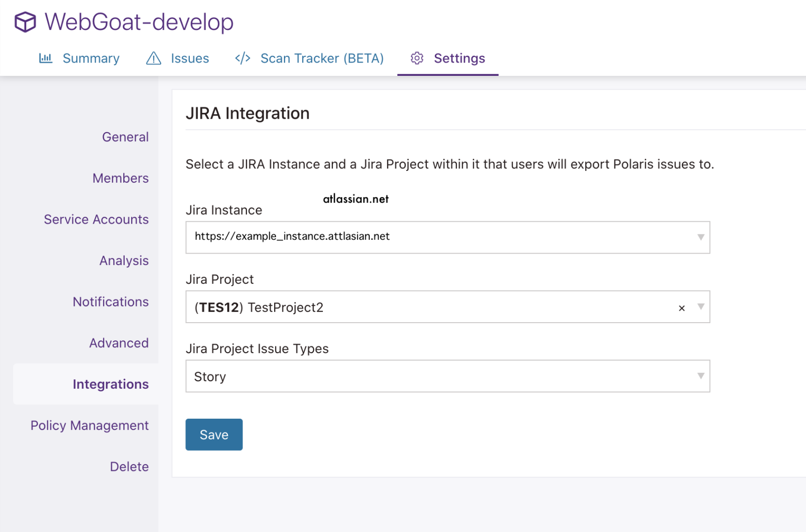Click the TestProject2 Jira Project field
The width and height of the screenshot is (806, 532).
tap(448, 307)
